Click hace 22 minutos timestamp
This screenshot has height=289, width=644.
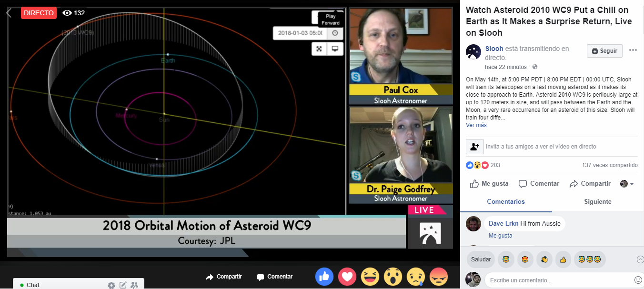(506, 67)
